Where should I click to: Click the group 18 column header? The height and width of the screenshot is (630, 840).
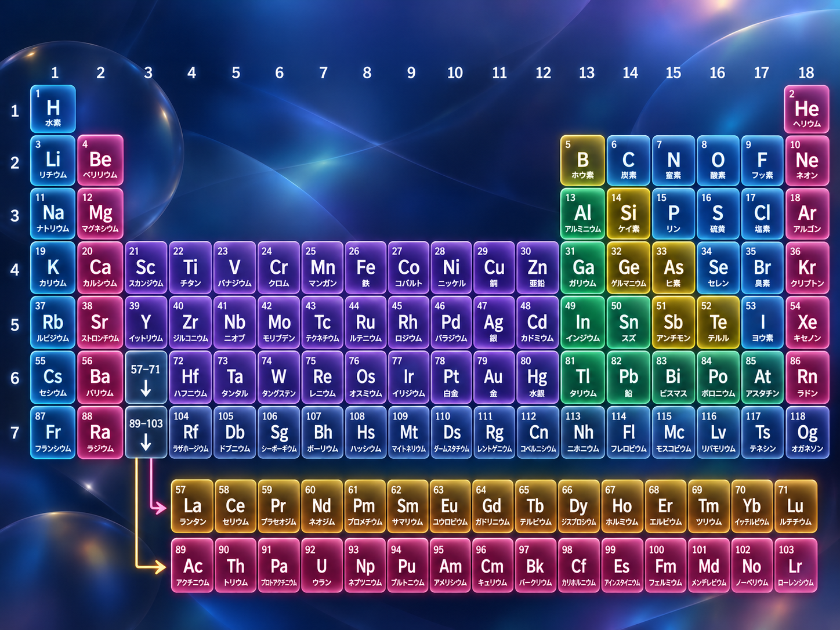pos(806,73)
